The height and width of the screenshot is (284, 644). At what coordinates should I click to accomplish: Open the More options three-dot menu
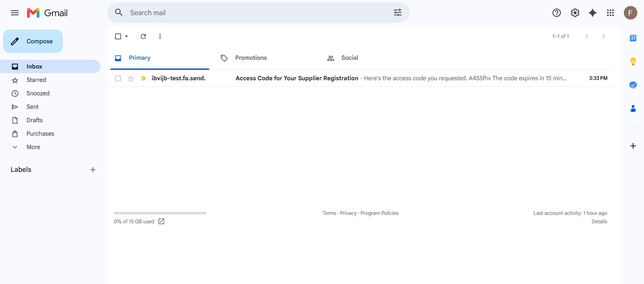pos(160,36)
